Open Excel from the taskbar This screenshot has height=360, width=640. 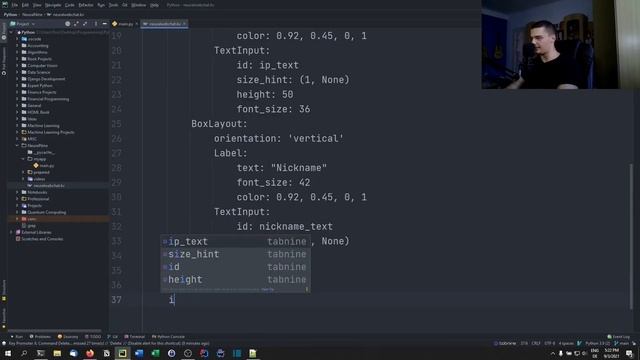point(155,353)
